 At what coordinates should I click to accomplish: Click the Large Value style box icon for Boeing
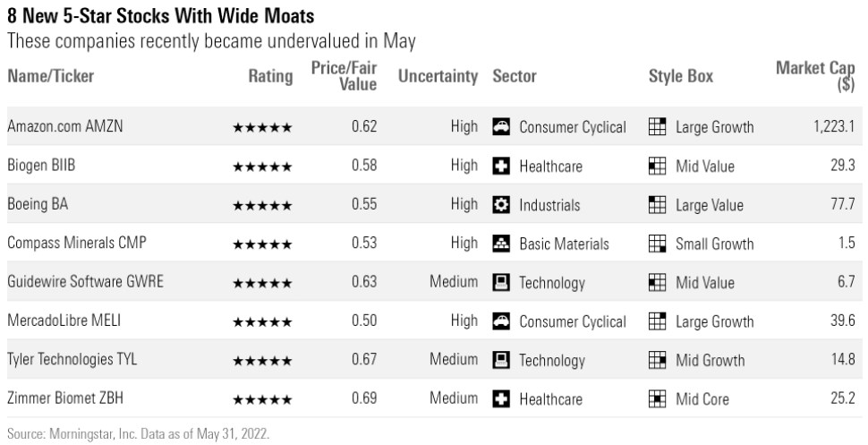click(x=657, y=205)
